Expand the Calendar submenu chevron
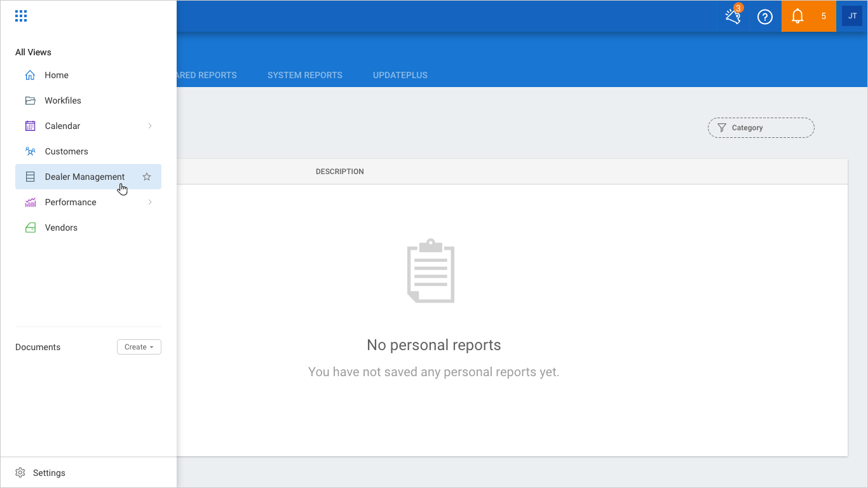 (x=150, y=126)
